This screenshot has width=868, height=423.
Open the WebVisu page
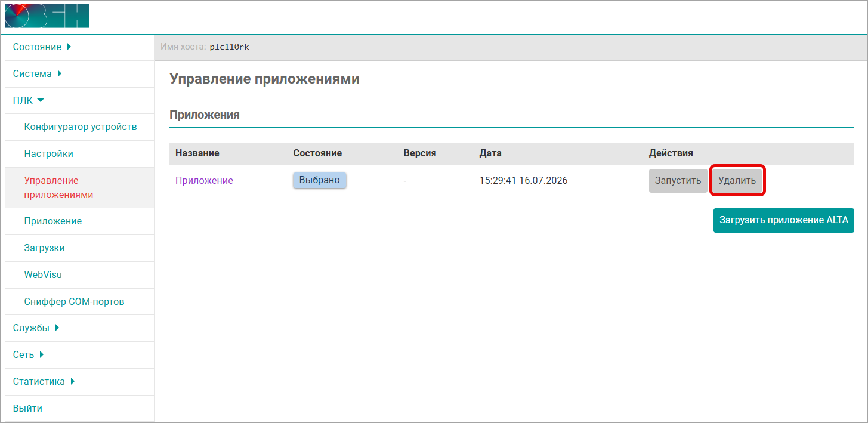[x=43, y=274]
